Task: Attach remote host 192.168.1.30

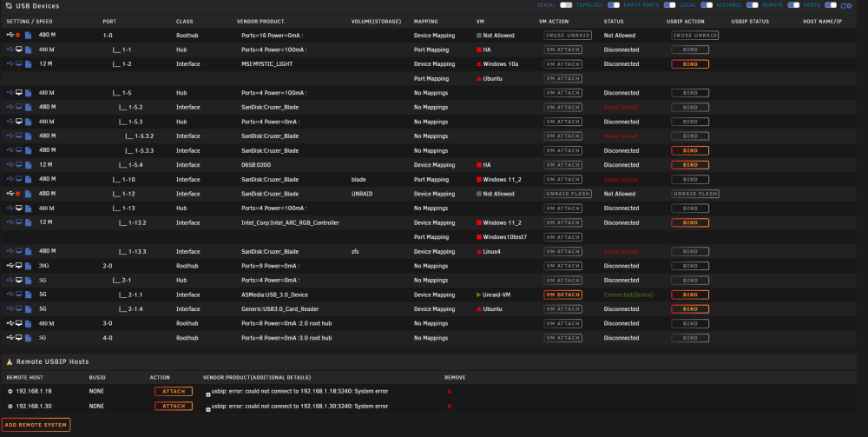Action: coord(174,406)
